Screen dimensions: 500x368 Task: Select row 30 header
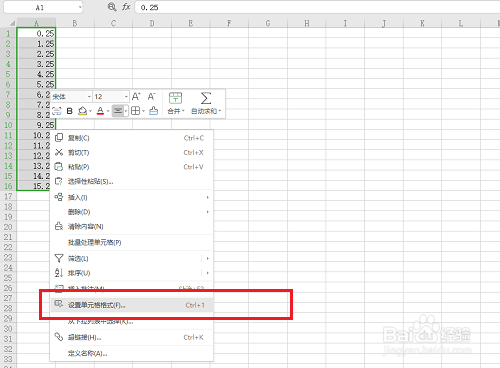8,329
